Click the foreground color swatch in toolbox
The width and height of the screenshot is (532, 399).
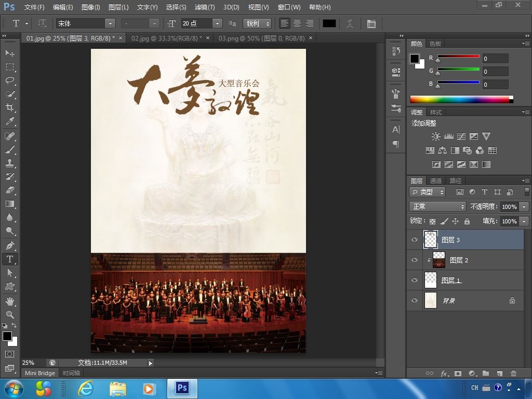[7, 336]
